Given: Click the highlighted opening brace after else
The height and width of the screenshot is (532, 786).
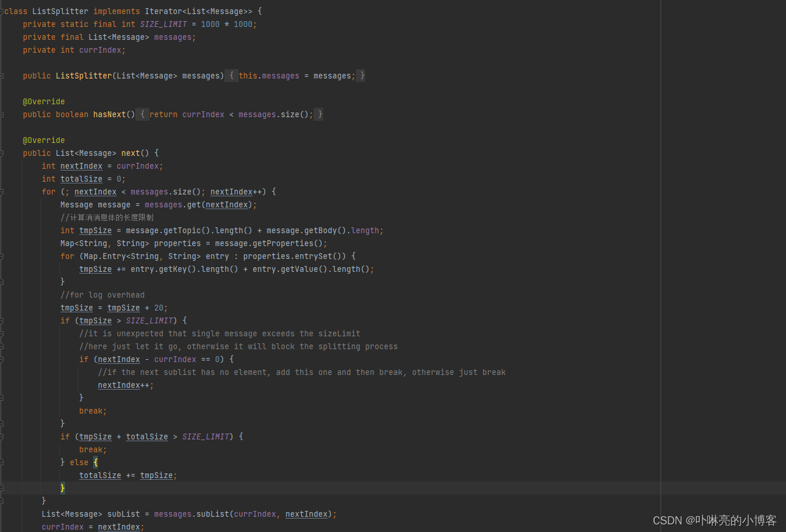Looking at the screenshot, I should pyautogui.click(x=96, y=462).
